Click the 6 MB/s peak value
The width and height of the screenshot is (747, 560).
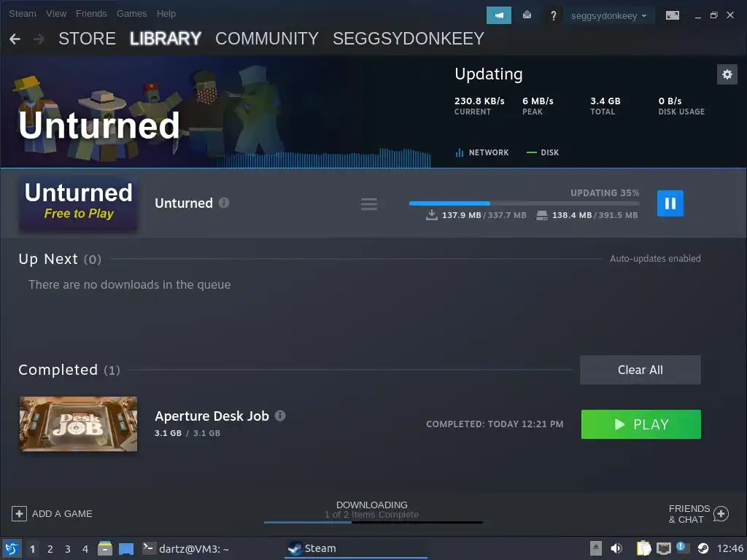[538, 101]
